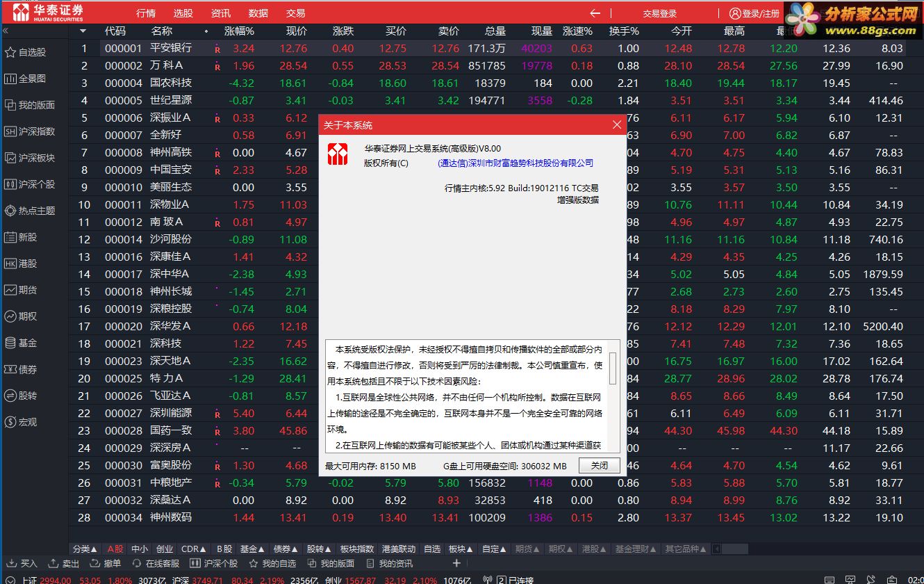
Task: Open 港股 HK icon in sidebar
Action: (10, 263)
